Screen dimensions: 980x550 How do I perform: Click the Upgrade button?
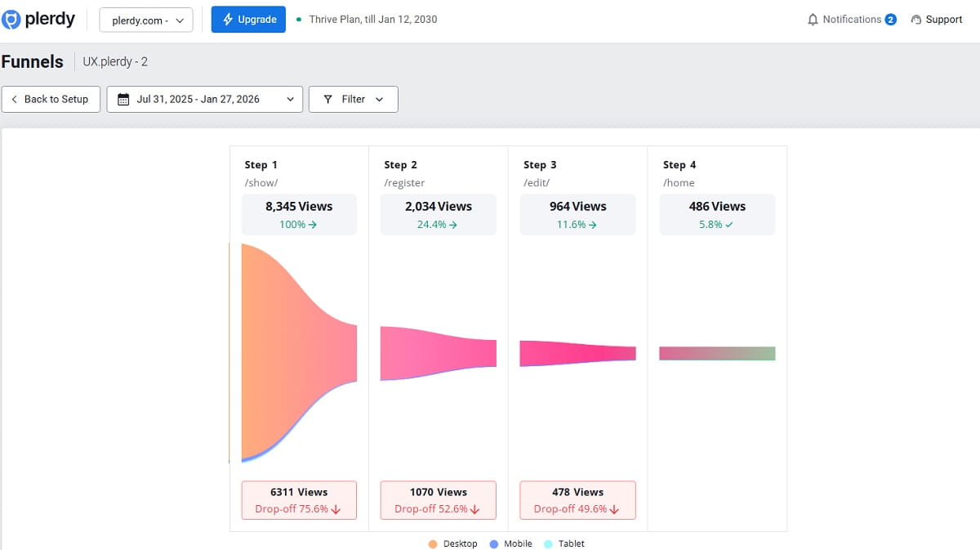pos(248,19)
